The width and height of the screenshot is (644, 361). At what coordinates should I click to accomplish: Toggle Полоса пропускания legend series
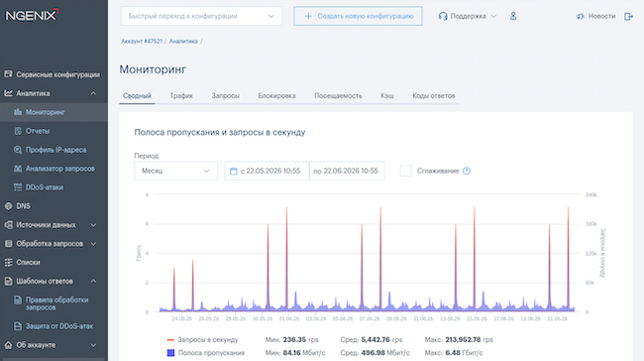tap(205, 353)
